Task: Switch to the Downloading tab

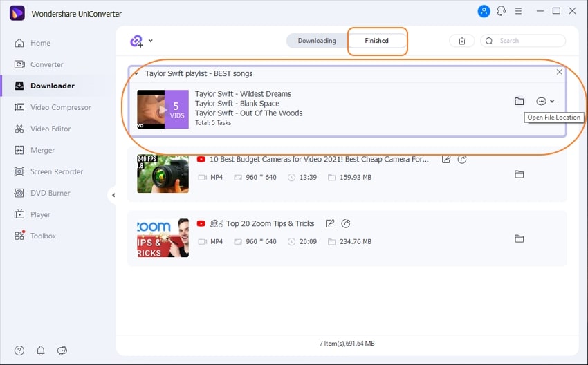Action: 317,41
